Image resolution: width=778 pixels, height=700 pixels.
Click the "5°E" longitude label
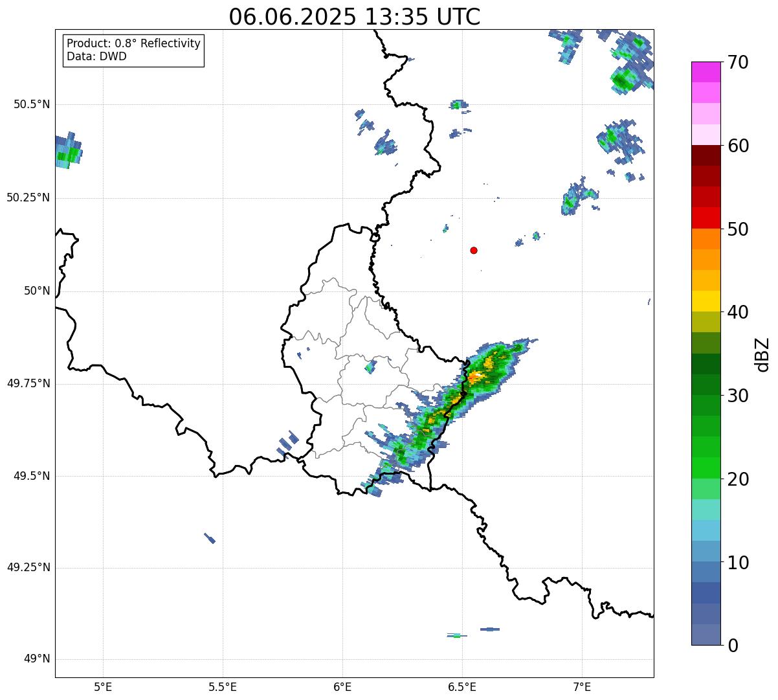click(103, 686)
